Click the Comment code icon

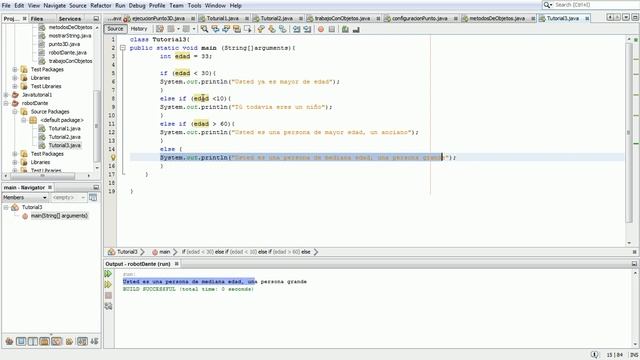click(345, 29)
